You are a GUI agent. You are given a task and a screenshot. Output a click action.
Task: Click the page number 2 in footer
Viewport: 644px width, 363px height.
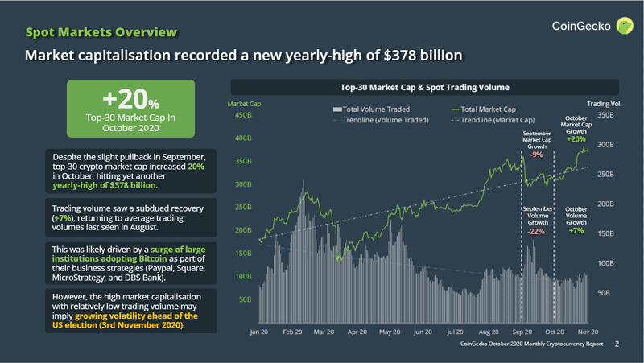[x=617, y=344]
